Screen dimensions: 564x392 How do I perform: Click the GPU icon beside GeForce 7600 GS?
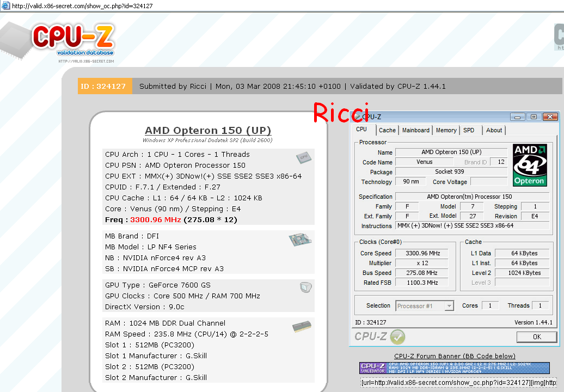pos(306,287)
